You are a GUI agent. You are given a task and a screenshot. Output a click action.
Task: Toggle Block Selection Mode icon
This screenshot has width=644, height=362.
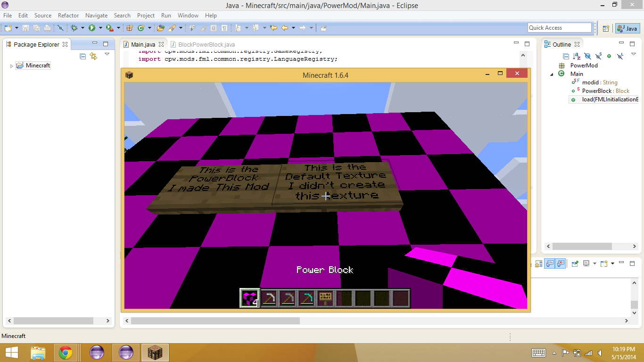tap(213, 28)
